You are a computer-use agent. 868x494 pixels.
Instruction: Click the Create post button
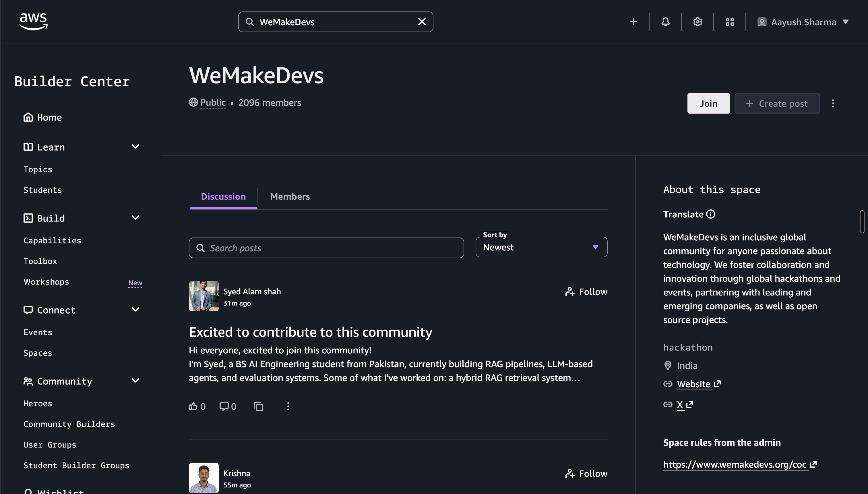point(777,103)
